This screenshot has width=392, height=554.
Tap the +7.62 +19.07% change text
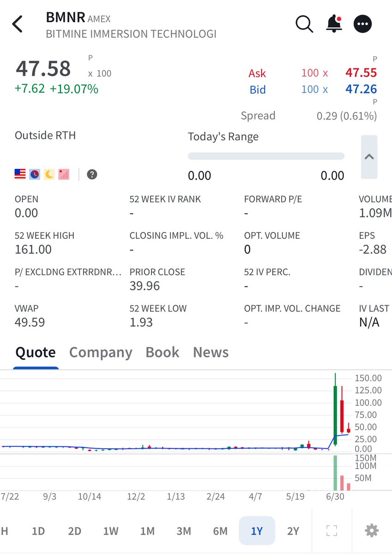point(57,89)
